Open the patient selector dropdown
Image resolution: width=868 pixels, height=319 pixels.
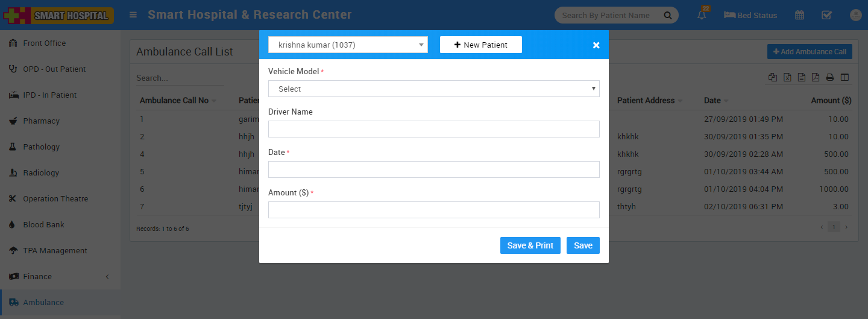coord(348,45)
